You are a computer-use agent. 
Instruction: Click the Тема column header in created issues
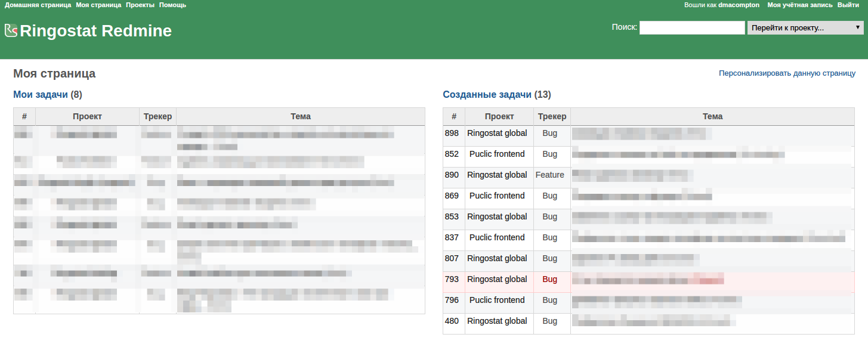[x=712, y=116]
